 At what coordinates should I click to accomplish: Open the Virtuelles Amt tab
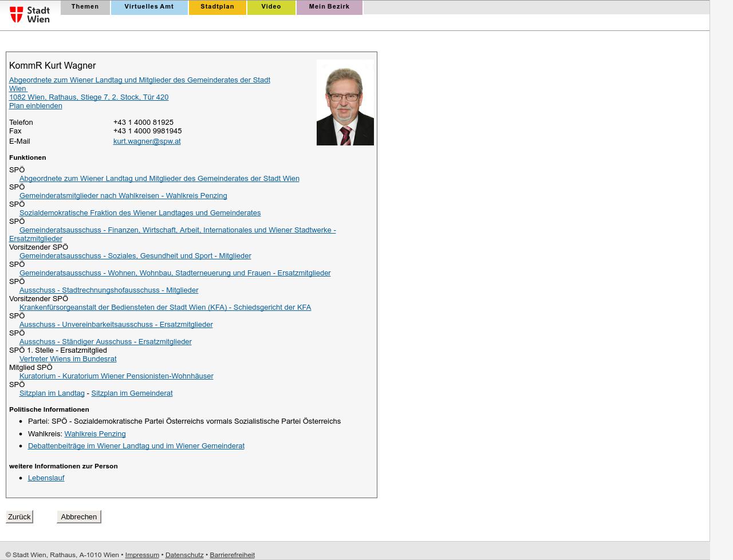[x=149, y=7]
